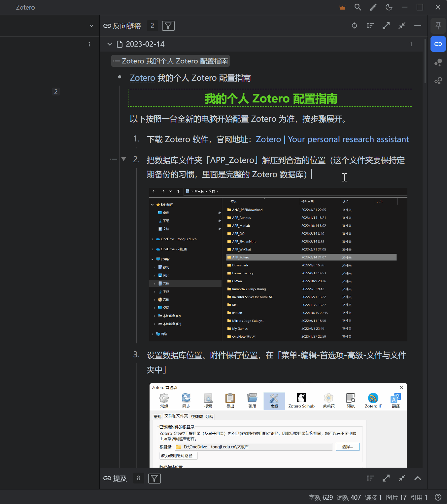The height and width of the screenshot is (504, 447).
Task: Click the sort icon in the backlinks toolbar
Action: [370, 25]
